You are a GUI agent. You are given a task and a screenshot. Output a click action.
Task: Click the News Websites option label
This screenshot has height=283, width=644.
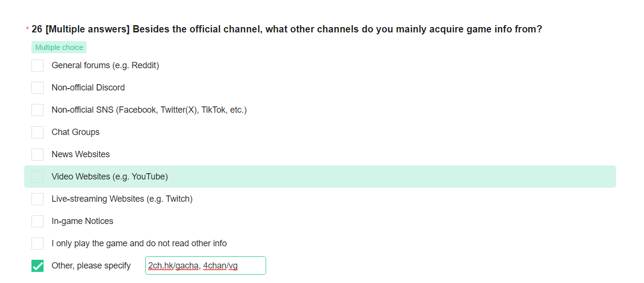(81, 154)
